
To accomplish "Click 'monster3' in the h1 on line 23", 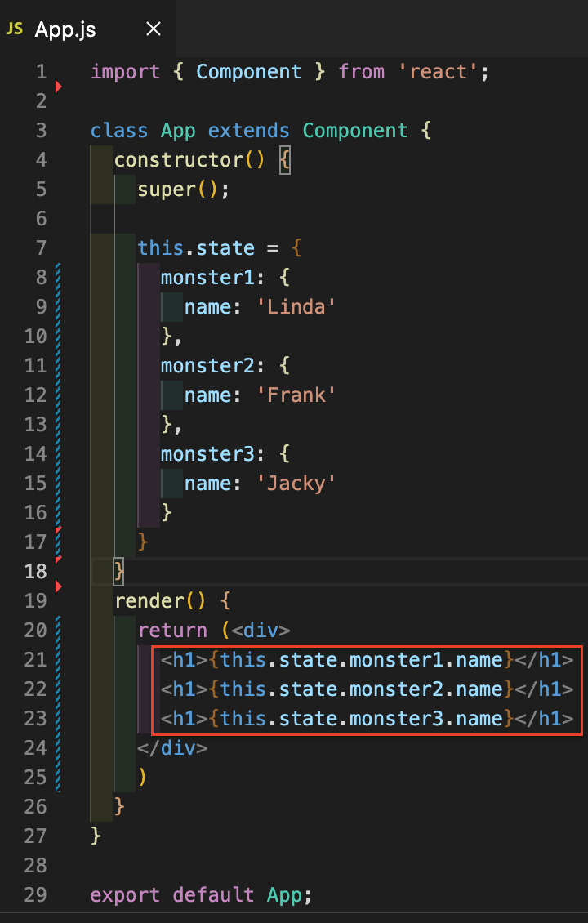I will (396, 719).
